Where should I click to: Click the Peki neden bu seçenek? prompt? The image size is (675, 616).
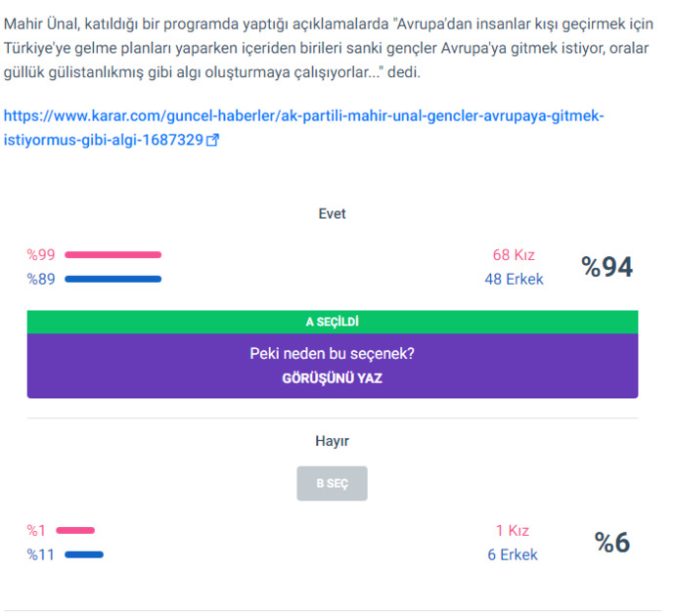[332, 354]
